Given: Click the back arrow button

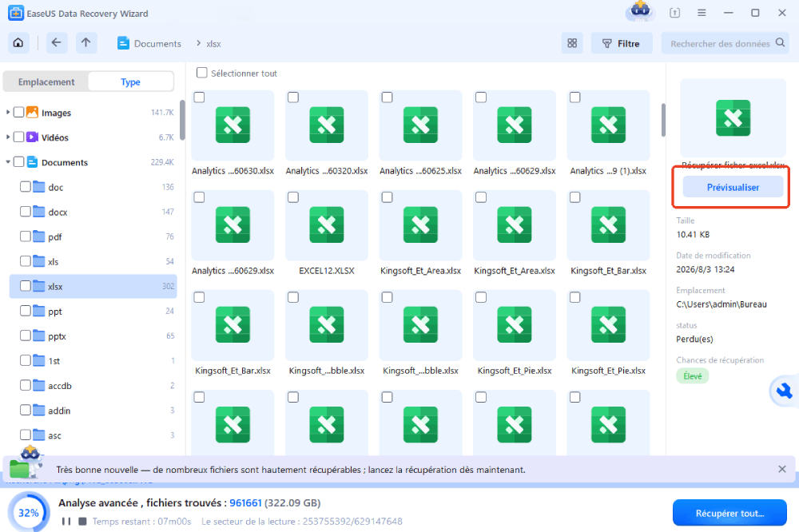Looking at the screenshot, I should [56, 43].
